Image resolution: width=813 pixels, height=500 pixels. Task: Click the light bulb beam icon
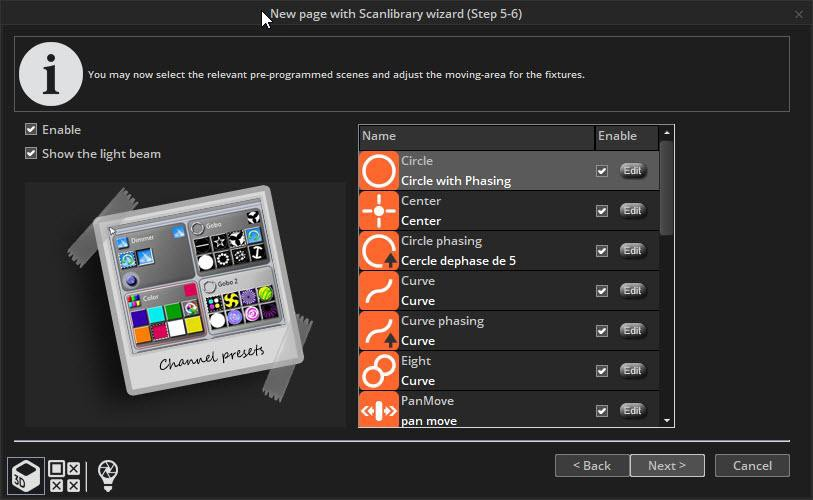tap(107, 476)
